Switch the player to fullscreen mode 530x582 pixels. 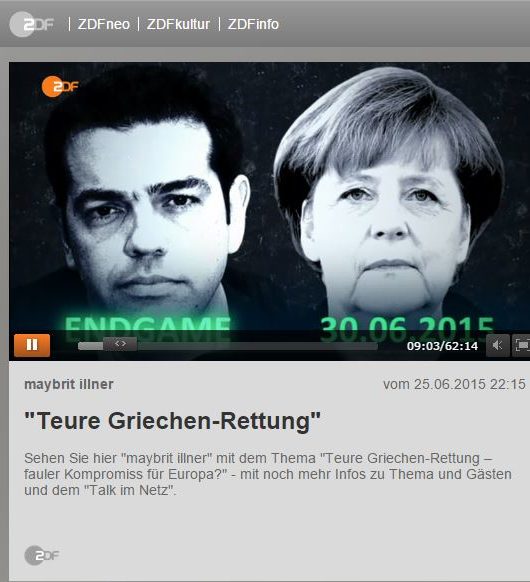521,346
